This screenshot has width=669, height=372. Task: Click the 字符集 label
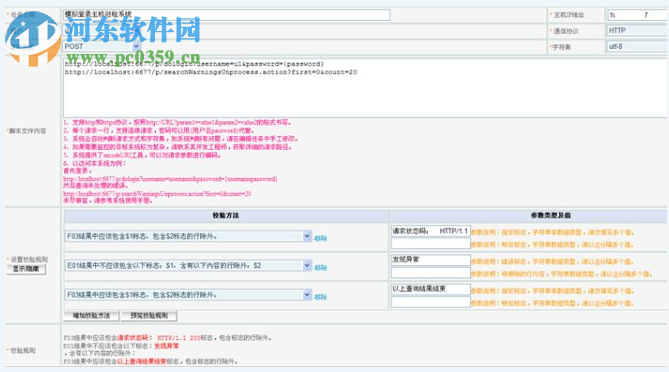tap(561, 47)
